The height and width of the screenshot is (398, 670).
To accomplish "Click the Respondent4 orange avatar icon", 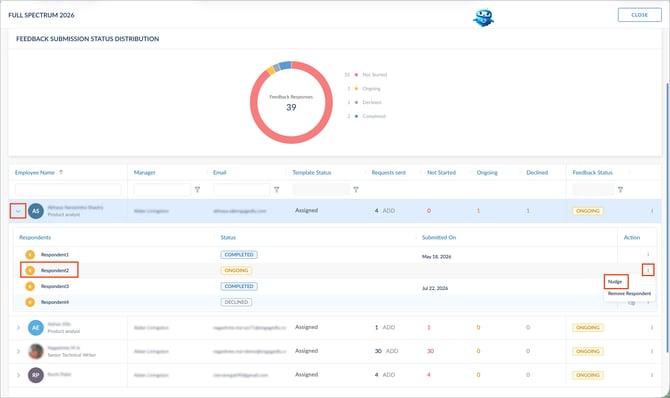I will 30,302.
